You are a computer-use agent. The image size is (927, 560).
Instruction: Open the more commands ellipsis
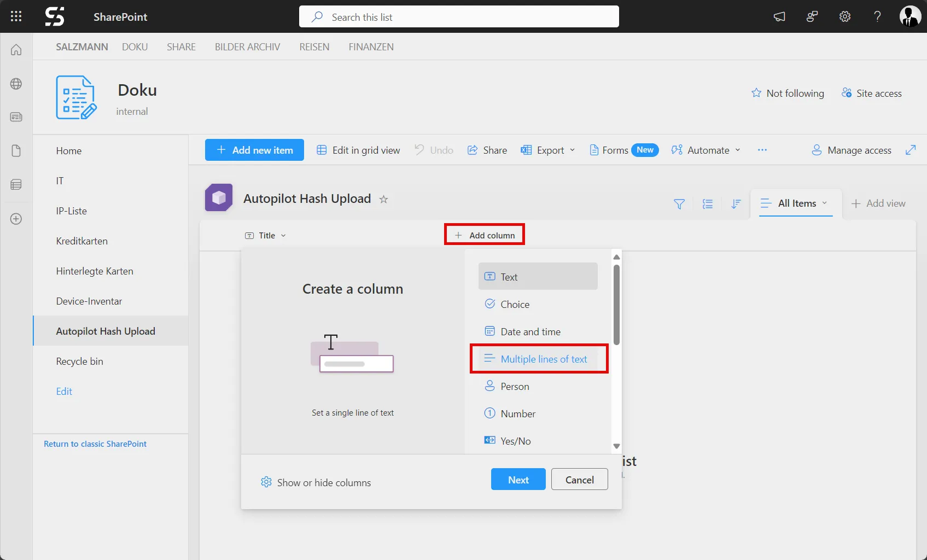point(762,150)
